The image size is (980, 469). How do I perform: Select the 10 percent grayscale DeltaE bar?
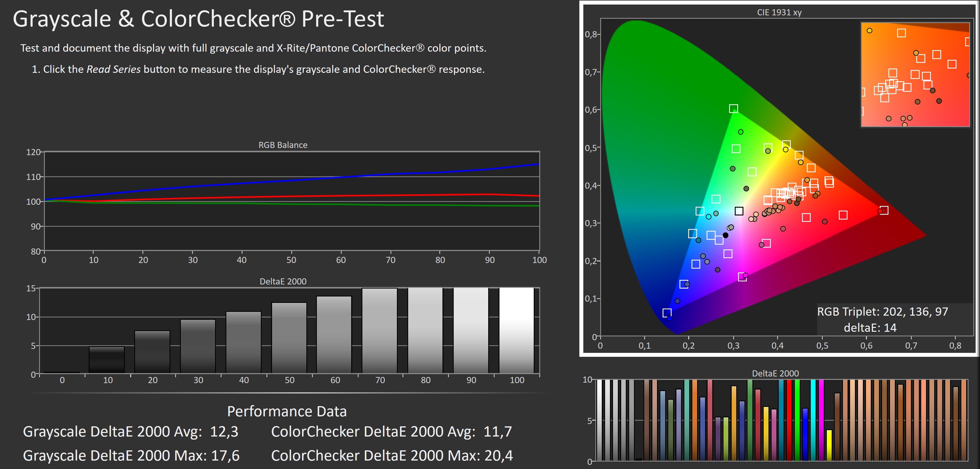click(x=107, y=360)
